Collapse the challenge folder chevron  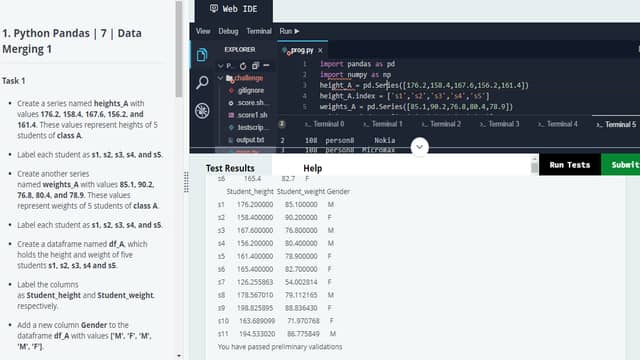click(220, 78)
